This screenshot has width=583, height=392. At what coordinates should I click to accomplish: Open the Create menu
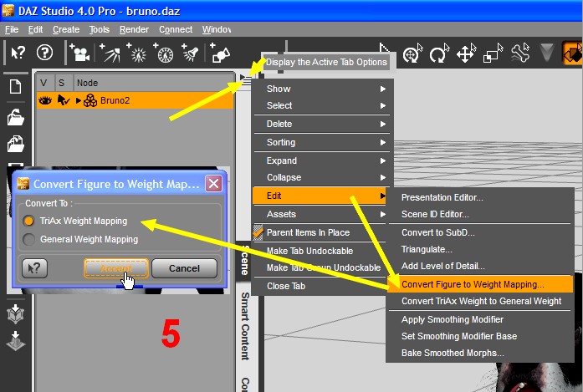point(66,29)
